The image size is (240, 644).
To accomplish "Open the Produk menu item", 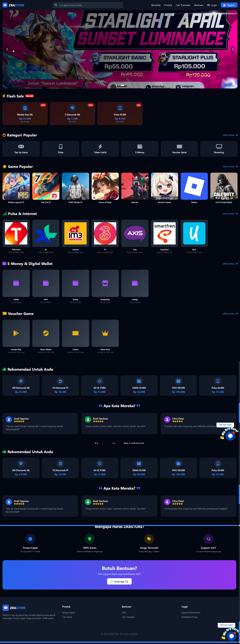I will click(168, 5).
